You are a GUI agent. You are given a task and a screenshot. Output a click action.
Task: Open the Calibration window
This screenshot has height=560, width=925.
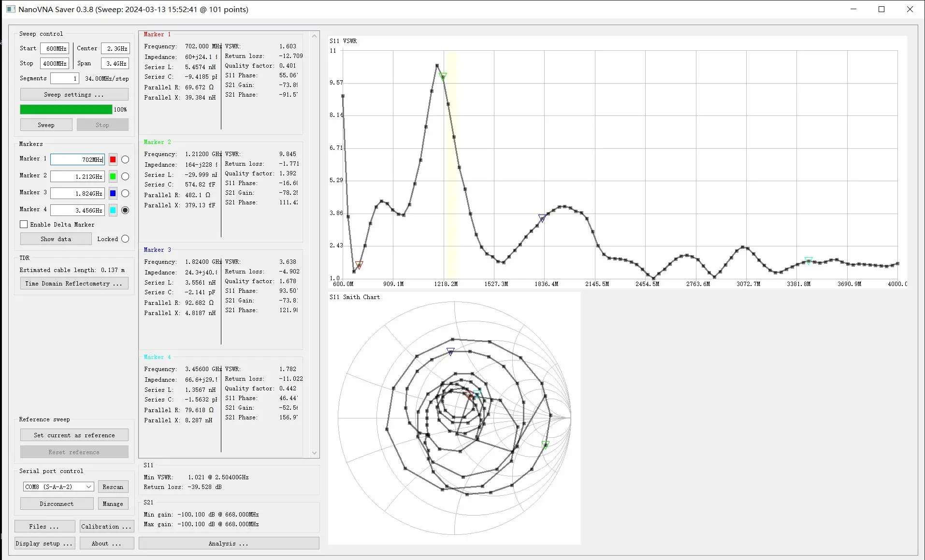coord(106,527)
